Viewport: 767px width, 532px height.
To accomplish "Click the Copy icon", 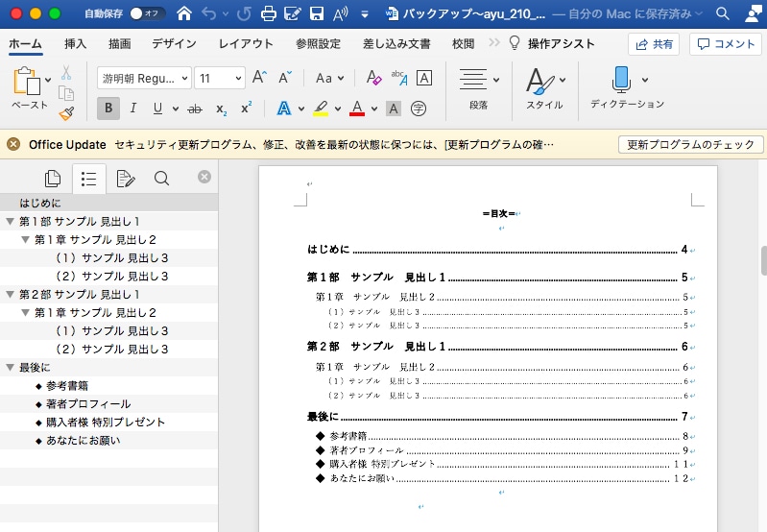I will [x=66, y=93].
